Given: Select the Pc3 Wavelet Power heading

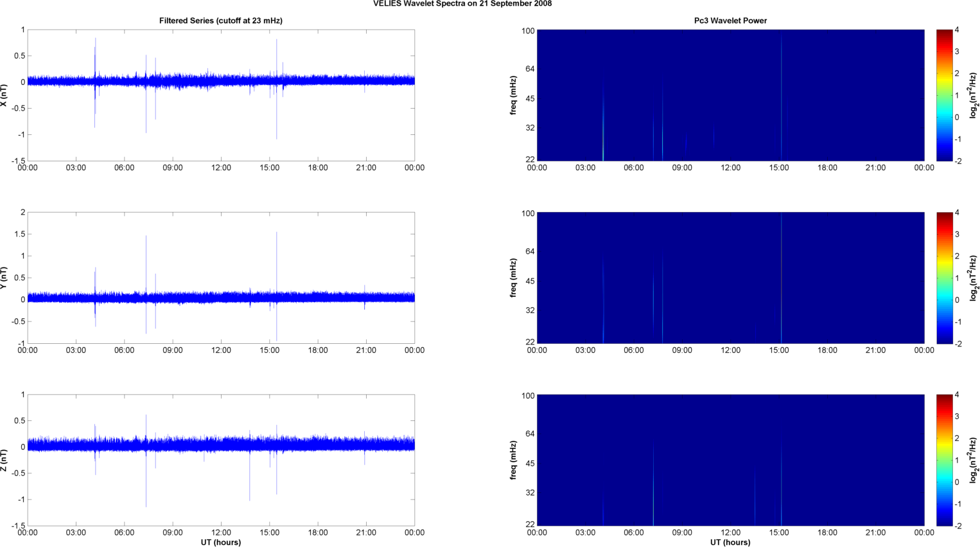Looking at the screenshot, I should coord(730,21).
